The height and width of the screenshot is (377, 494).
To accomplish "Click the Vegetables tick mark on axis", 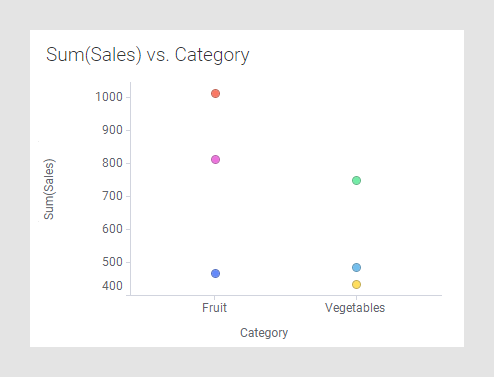I will [356, 297].
